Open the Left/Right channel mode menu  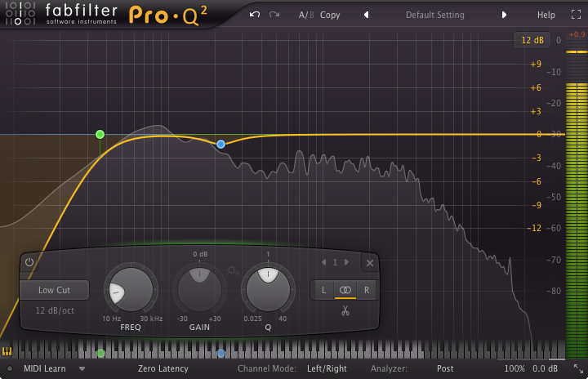[x=327, y=368]
